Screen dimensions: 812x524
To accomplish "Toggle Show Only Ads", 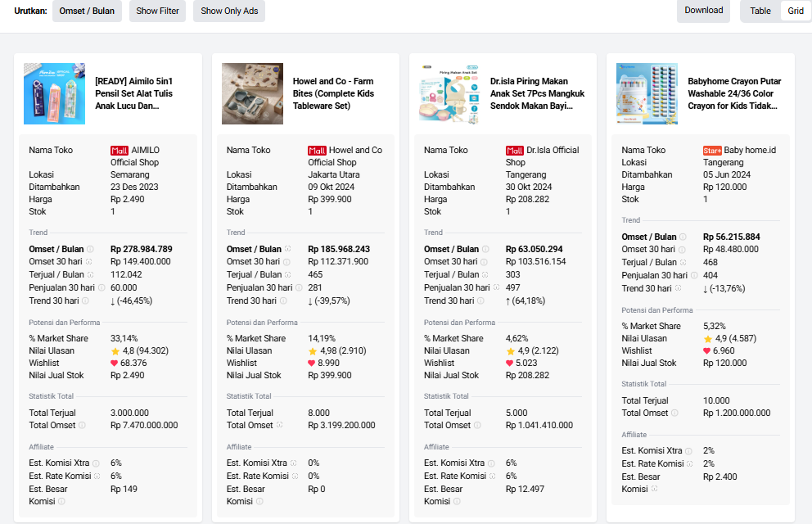I will (229, 11).
